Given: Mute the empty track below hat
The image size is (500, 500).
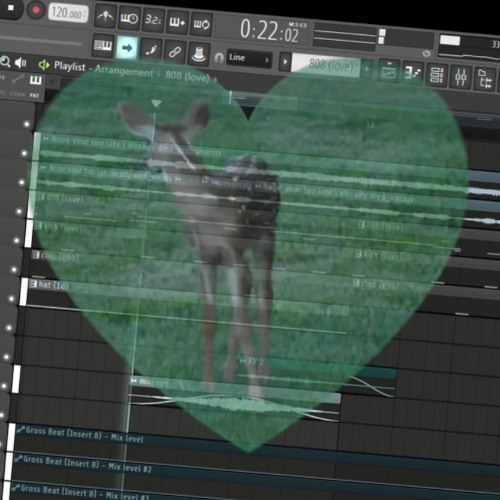Looking at the screenshot, I should [x=9, y=327].
